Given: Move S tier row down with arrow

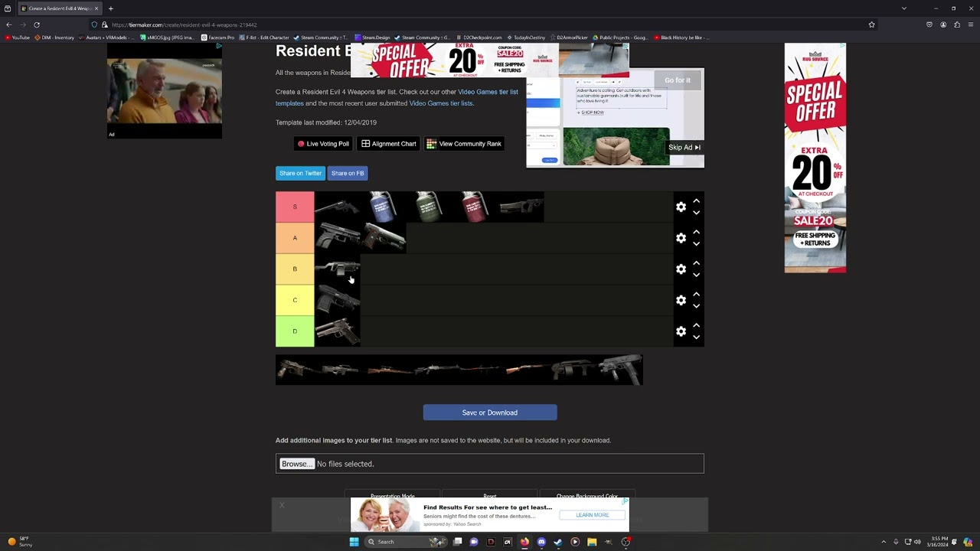Looking at the screenshot, I should [696, 213].
